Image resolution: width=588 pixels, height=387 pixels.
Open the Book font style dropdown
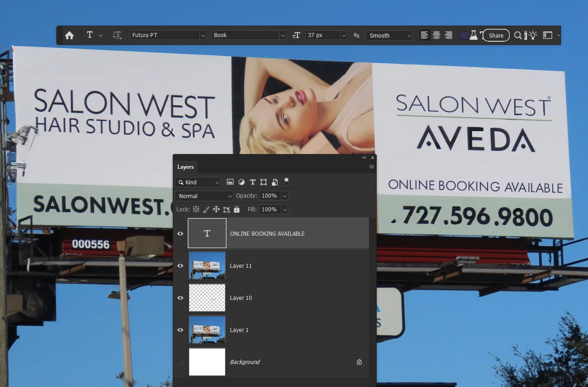(249, 35)
